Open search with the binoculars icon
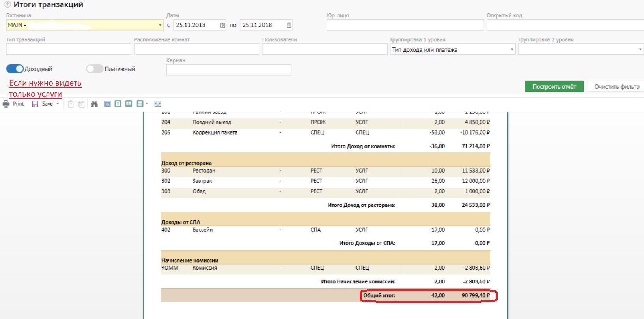Viewport: 644px width, 319px height. click(94, 104)
